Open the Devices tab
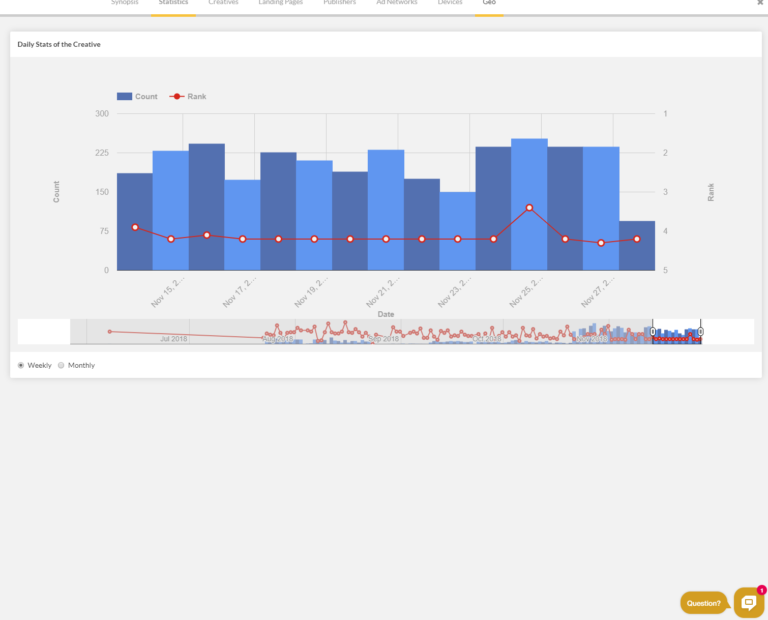The image size is (768, 620). coord(450,3)
